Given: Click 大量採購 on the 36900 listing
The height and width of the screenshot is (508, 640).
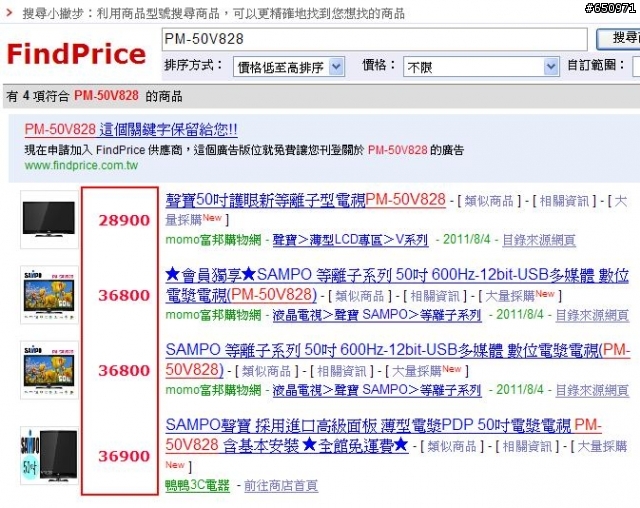Looking at the screenshot, I should 602,446.
